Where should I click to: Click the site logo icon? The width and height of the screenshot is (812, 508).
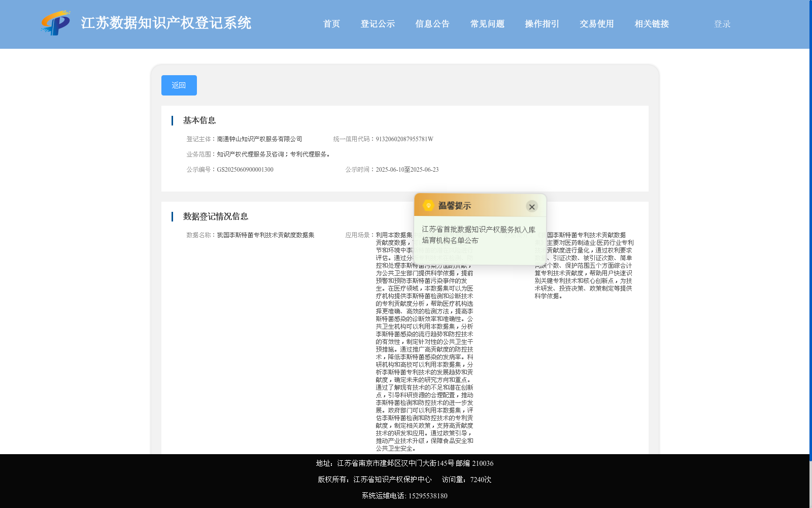[55, 23]
